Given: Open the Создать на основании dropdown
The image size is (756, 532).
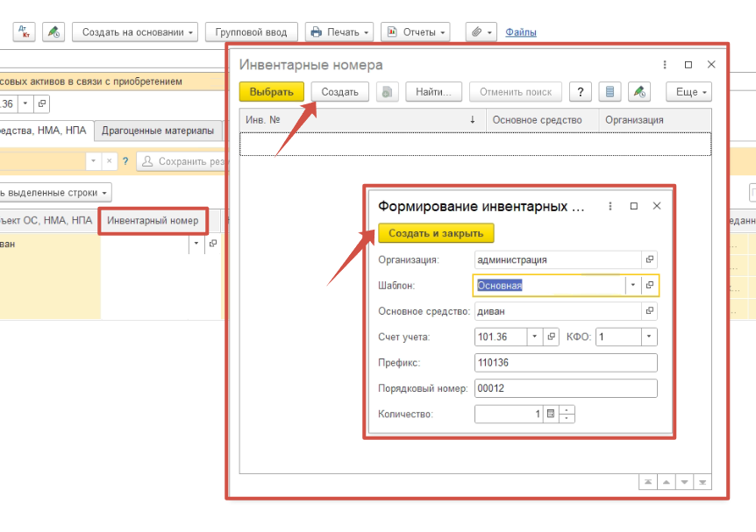Looking at the screenshot, I should 135,32.
